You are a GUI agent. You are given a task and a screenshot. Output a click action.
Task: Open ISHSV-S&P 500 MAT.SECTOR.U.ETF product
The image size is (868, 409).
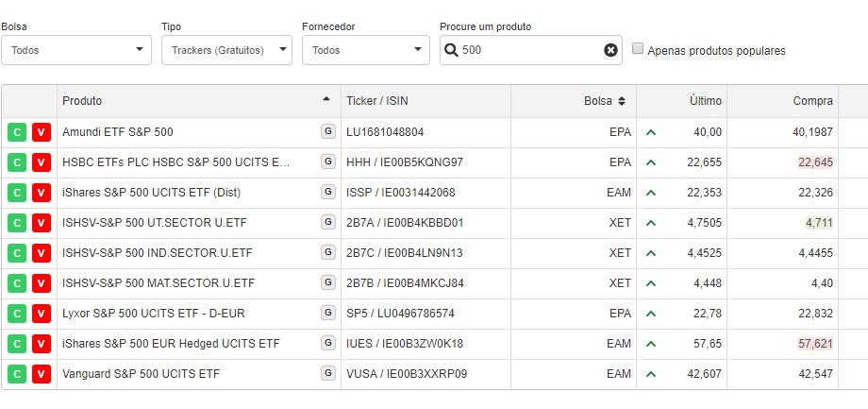tap(159, 283)
